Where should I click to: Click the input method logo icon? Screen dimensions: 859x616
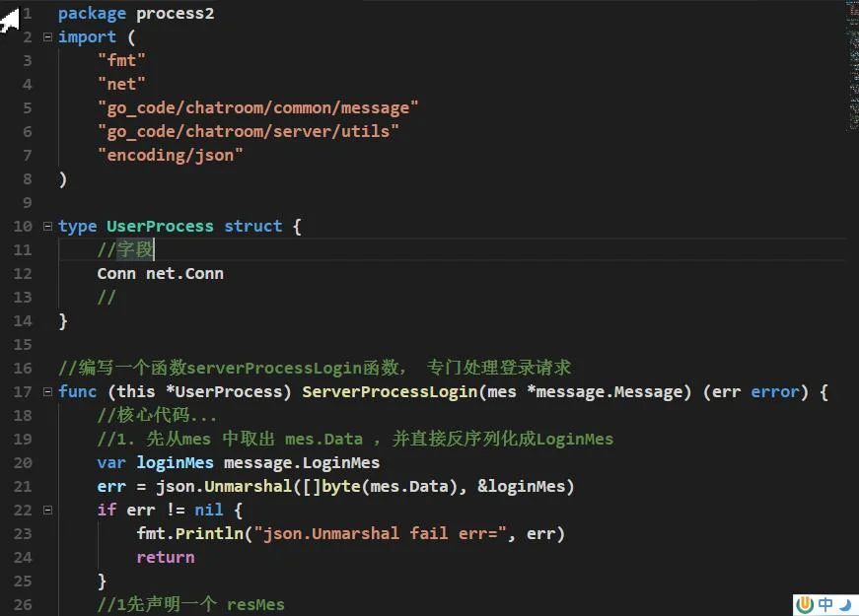(805, 605)
